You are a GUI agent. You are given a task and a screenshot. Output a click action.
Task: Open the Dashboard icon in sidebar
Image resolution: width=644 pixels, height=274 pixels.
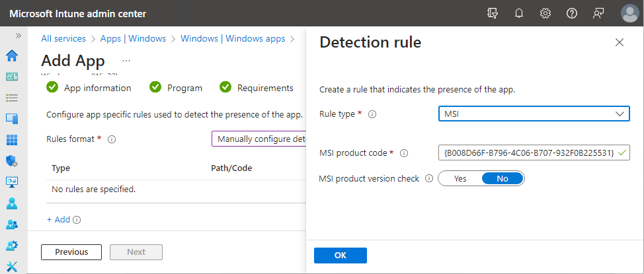pos(12,77)
